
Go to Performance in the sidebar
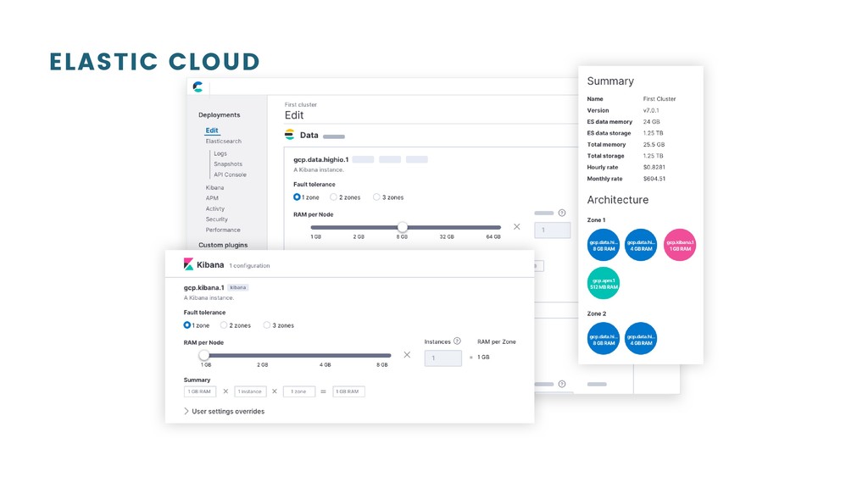[223, 230]
